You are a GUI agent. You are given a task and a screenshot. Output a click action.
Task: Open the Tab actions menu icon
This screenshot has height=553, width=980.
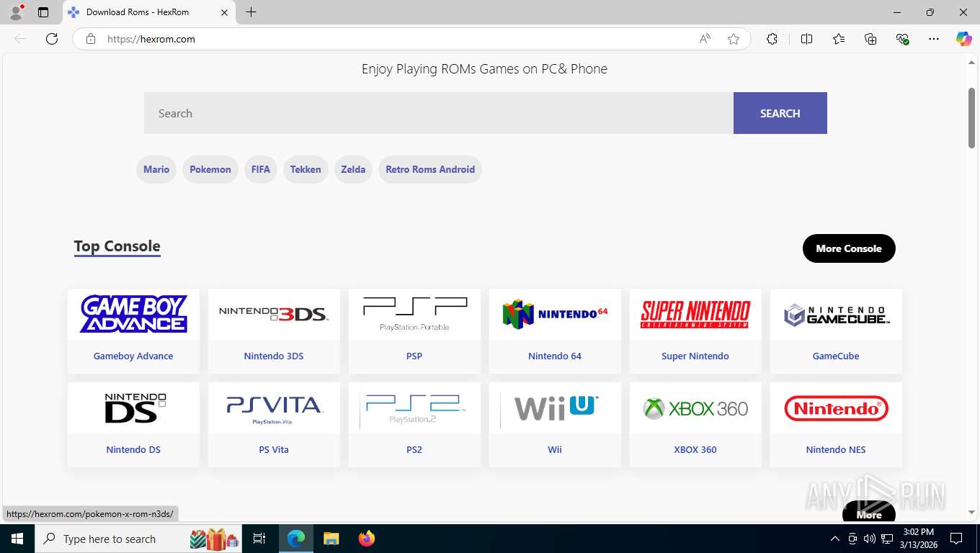pyautogui.click(x=43, y=12)
